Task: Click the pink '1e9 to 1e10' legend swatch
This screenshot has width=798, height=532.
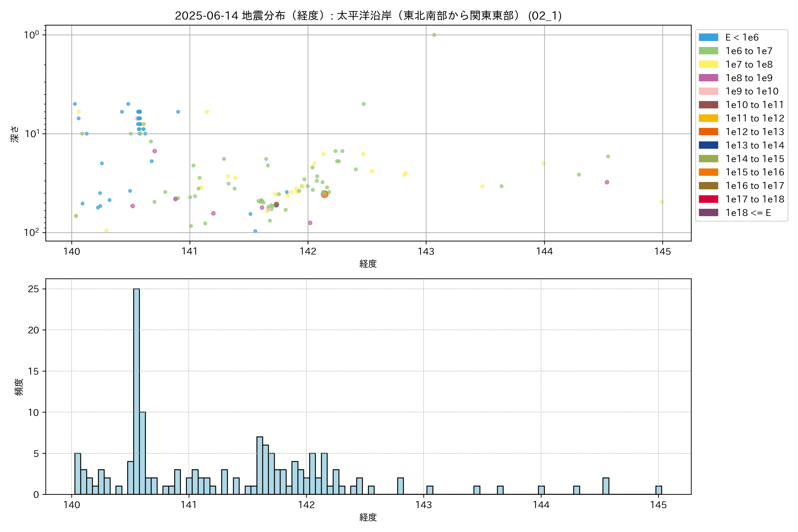Action: click(x=708, y=91)
